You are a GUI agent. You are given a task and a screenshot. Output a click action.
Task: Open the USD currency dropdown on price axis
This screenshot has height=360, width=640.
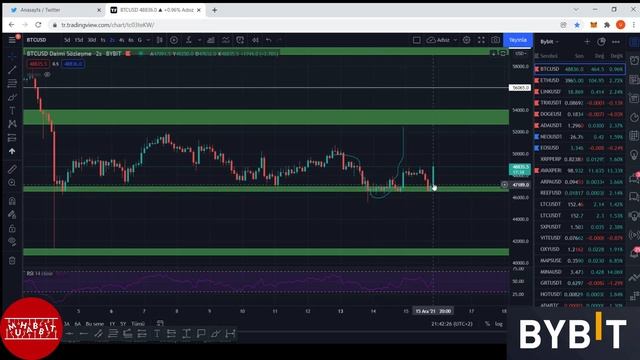coord(520,54)
